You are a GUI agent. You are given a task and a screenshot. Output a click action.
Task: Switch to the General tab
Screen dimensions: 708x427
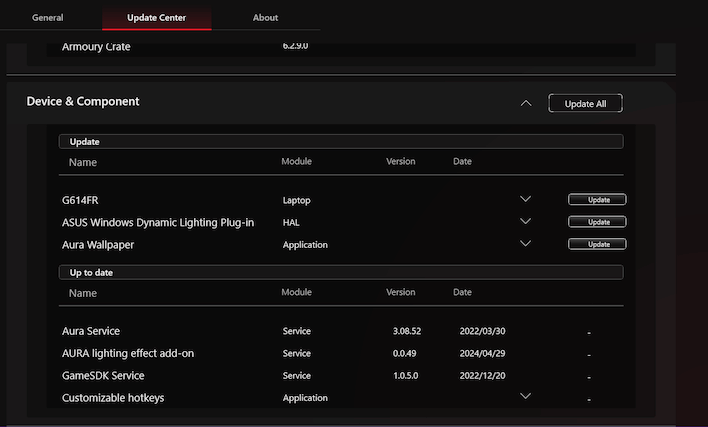coord(47,18)
